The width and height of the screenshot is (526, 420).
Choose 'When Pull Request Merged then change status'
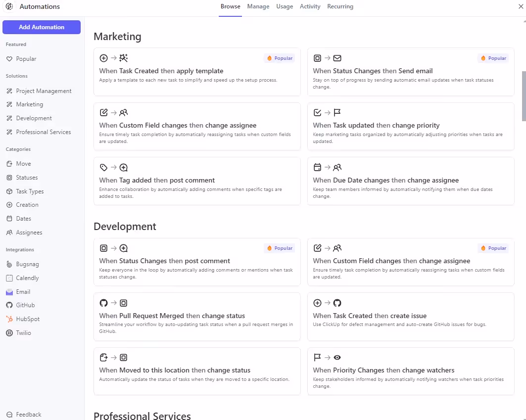(x=197, y=316)
